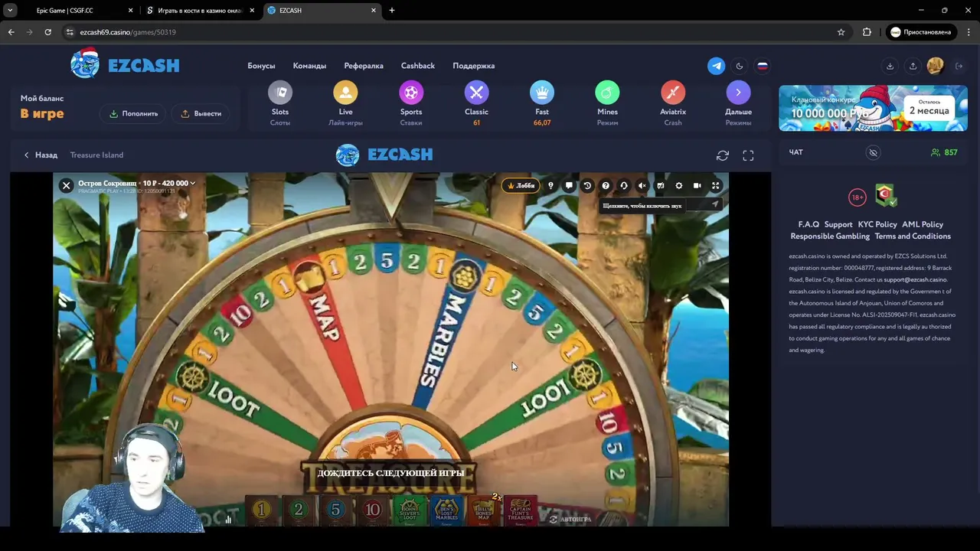Open the game history clock icon
Screen dimensions: 980x551
[587, 185]
